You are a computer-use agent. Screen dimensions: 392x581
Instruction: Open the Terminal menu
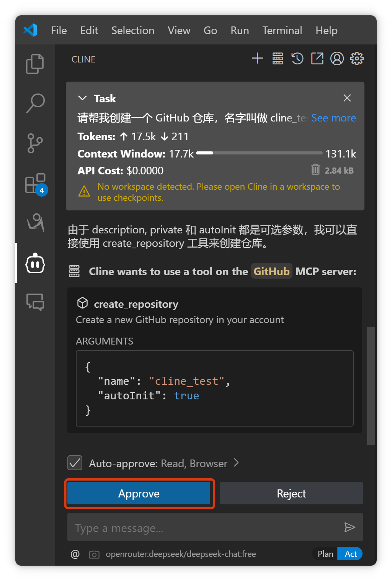(282, 30)
